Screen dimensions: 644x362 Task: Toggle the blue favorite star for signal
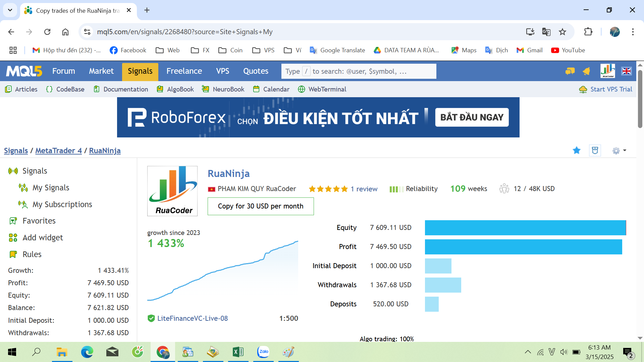(x=577, y=150)
